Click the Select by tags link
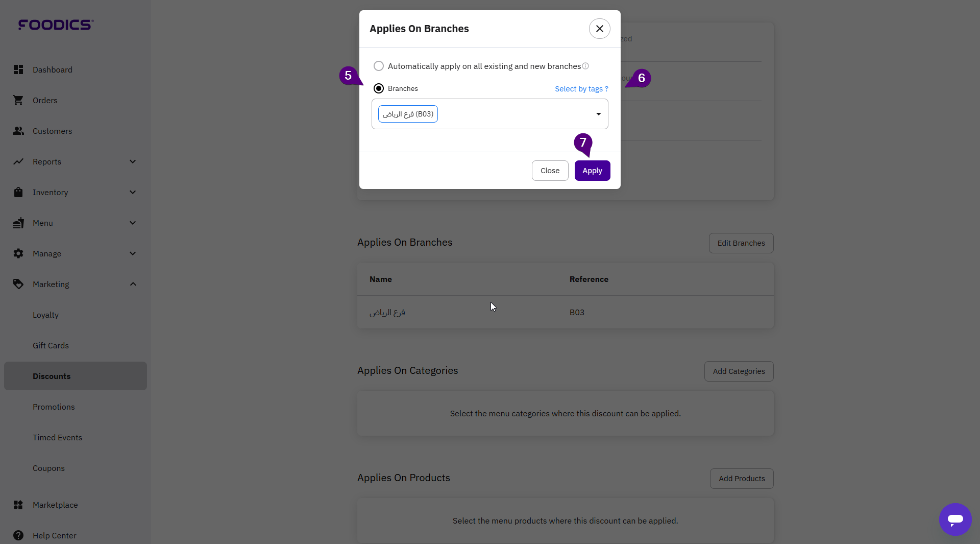The height and width of the screenshot is (544, 980). point(581,89)
